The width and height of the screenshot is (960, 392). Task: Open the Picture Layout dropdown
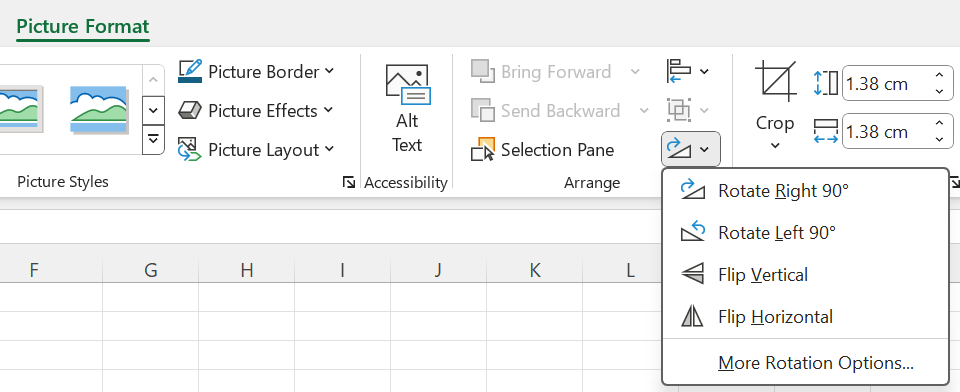pyautogui.click(x=257, y=150)
